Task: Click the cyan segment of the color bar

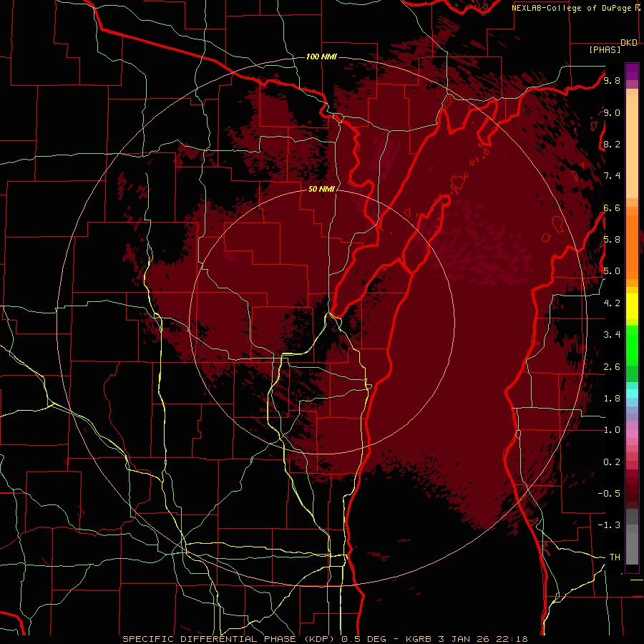Action: click(x=632, y=394)
